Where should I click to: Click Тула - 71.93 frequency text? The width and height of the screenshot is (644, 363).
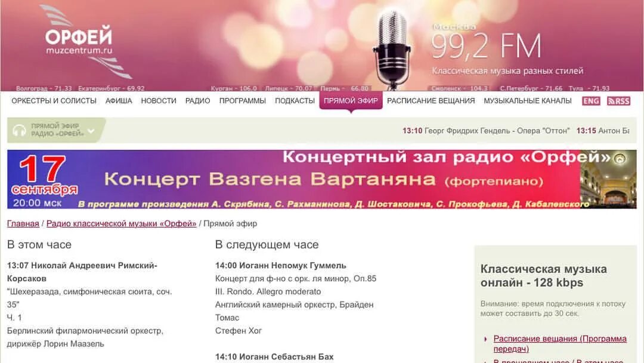589,88
